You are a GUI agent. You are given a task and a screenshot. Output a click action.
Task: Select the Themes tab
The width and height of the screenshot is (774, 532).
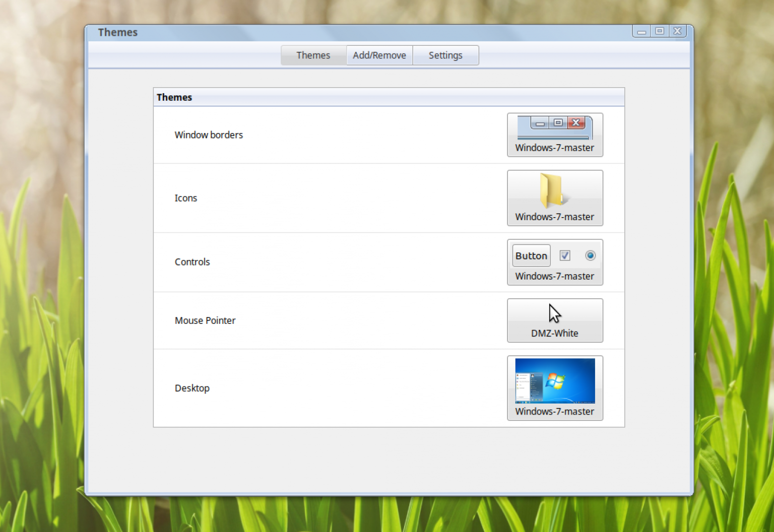(313, 55)
